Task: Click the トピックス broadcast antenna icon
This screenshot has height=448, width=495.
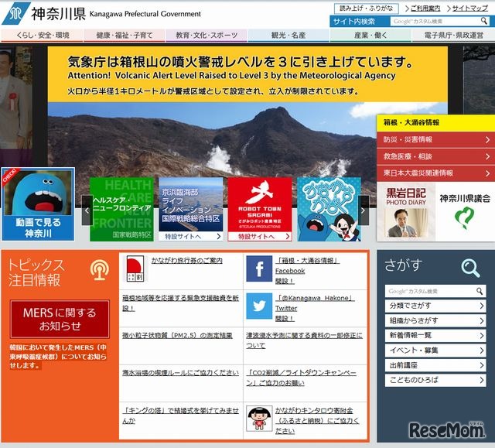Action: [x=100, y=270]
